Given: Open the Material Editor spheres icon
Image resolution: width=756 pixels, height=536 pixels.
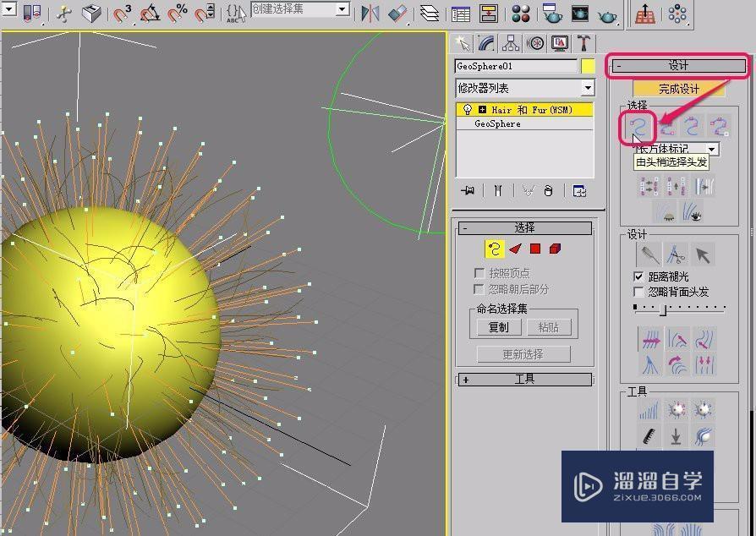Looking at the screenshot, I should [522, 14].
